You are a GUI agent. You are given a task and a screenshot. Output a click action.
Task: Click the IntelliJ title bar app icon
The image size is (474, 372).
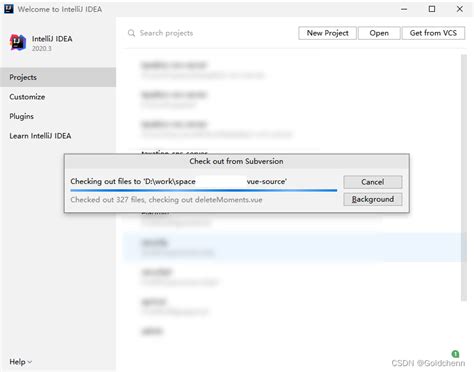pos(9,9)
